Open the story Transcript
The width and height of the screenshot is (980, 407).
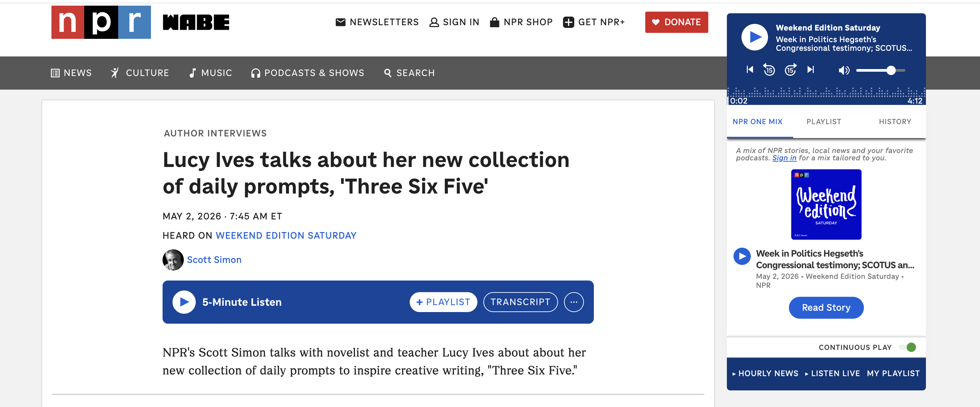pos(520,302)
